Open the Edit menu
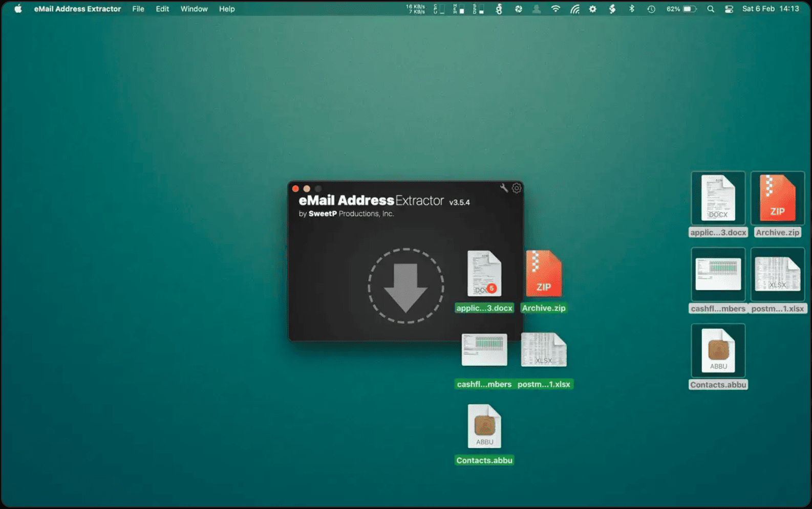Screen dimensions: 812x509 click(x=162, y=9)
